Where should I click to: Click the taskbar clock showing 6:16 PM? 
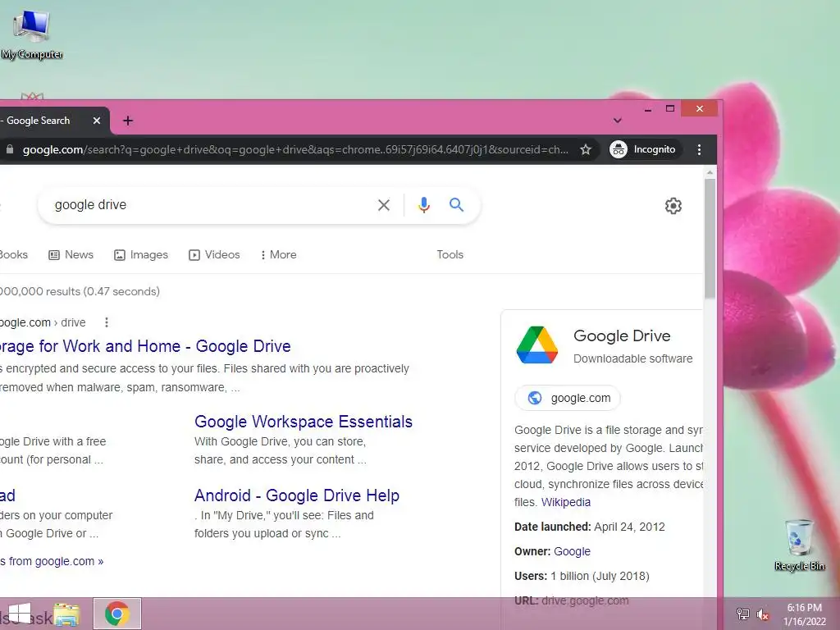(805, 614)
